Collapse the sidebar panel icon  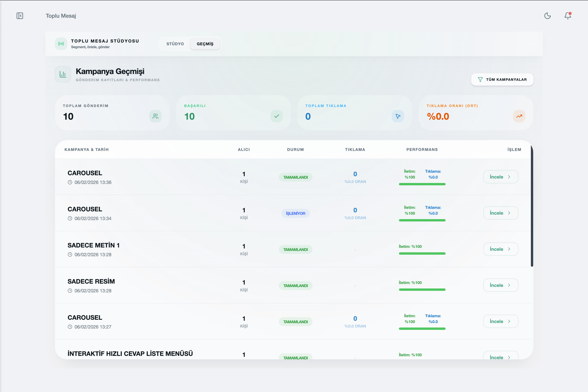click(20, 16)
